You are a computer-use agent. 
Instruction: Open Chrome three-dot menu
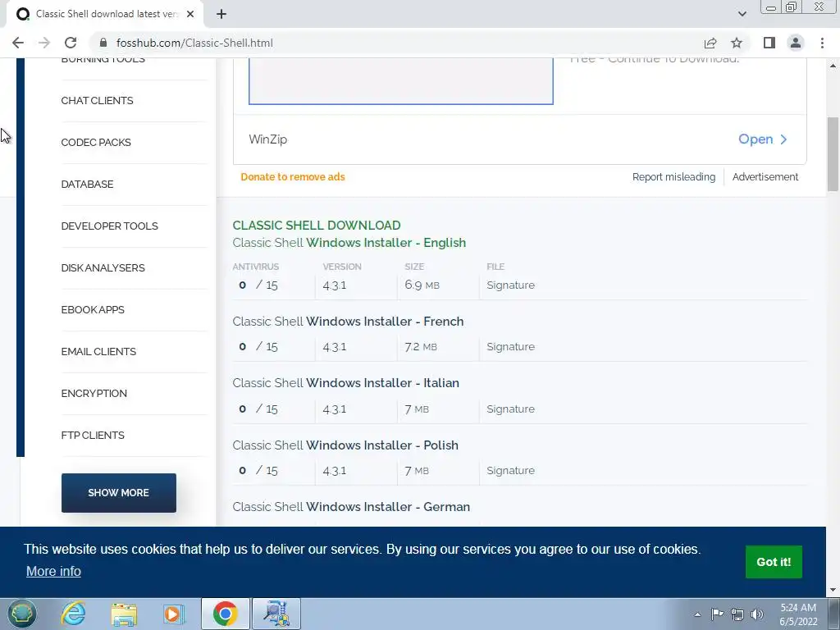pyautogui.click(x=822, y=43)
